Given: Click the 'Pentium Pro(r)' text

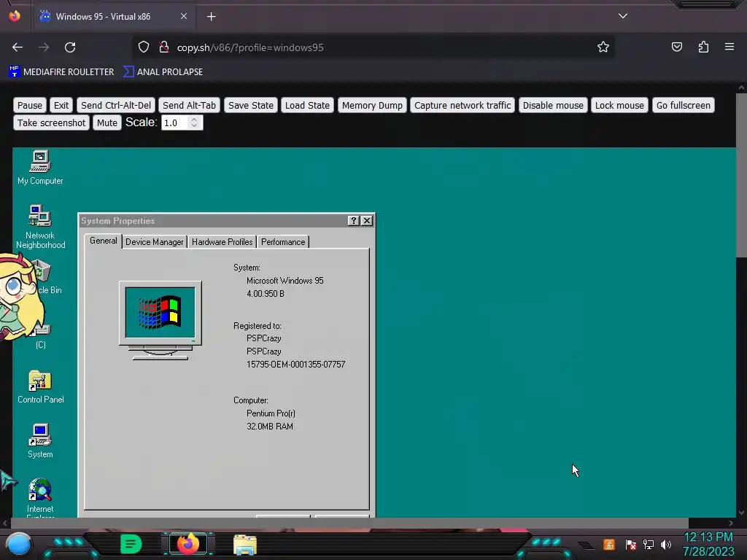Looking at the screenshot, I should tap(271, 413).
